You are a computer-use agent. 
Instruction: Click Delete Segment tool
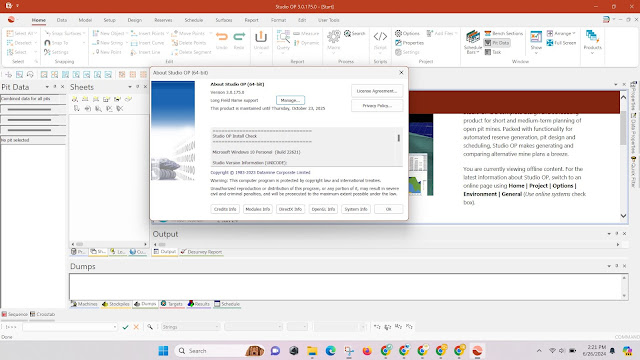[x=191, y=52]
